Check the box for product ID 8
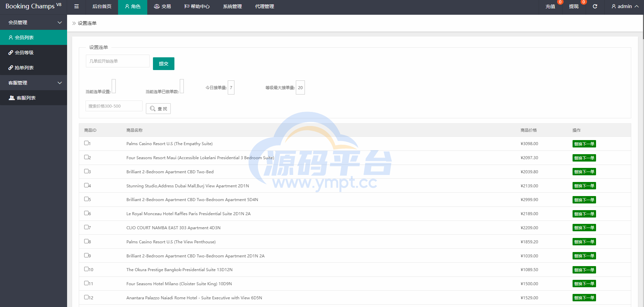Viewport: 644px width, 307px height. click(x=86, y=241)
